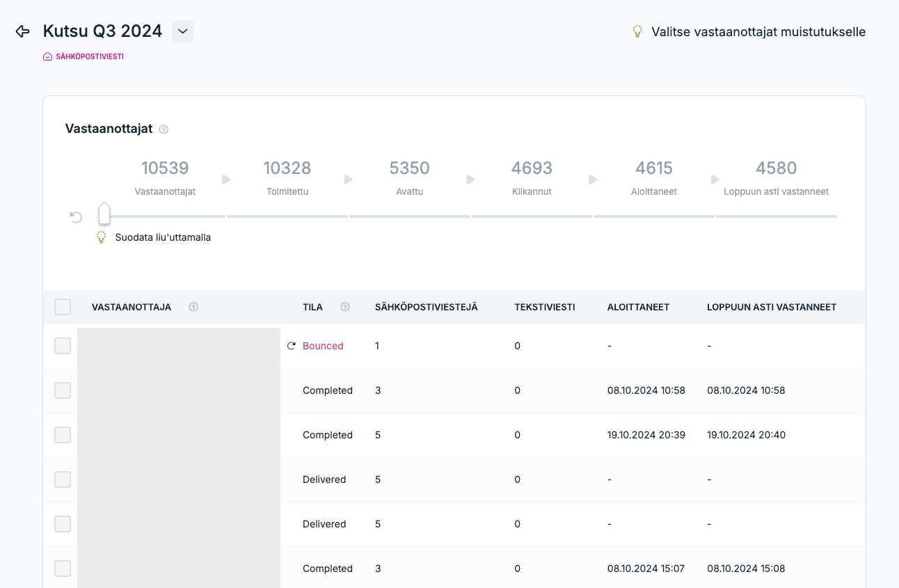Click the Kutsu Q3 2024 title
The width and height of the screenshot is (899, 588).
[102, 31]
